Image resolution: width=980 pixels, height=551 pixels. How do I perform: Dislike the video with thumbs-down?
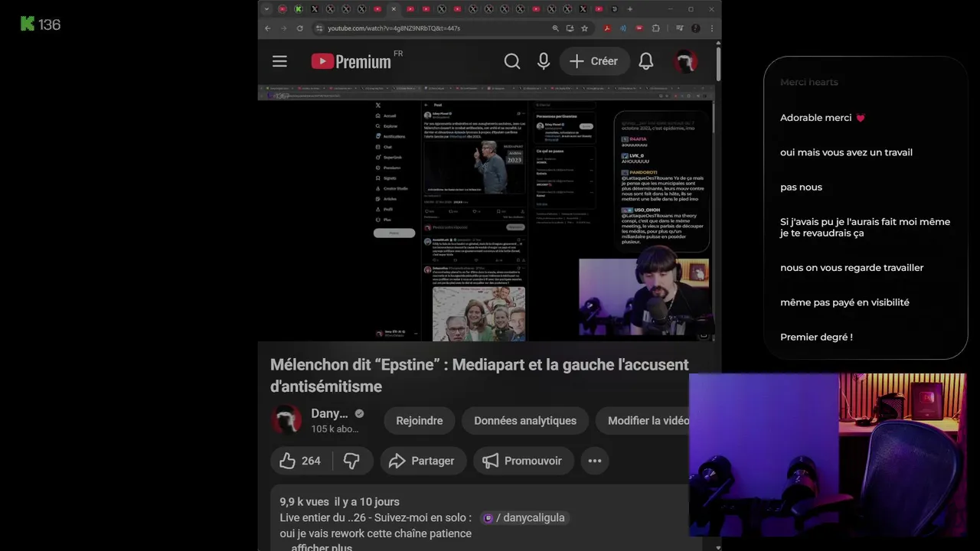pyautogui.click(x=352, y=461)
